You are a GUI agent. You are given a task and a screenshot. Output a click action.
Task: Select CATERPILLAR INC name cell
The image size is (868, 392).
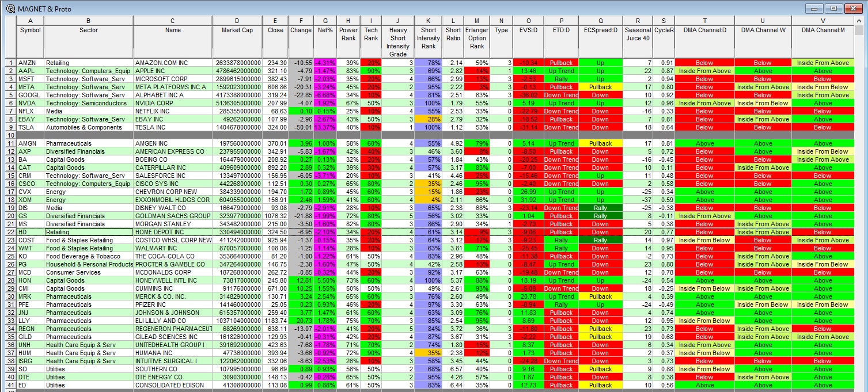coord(173,168)
